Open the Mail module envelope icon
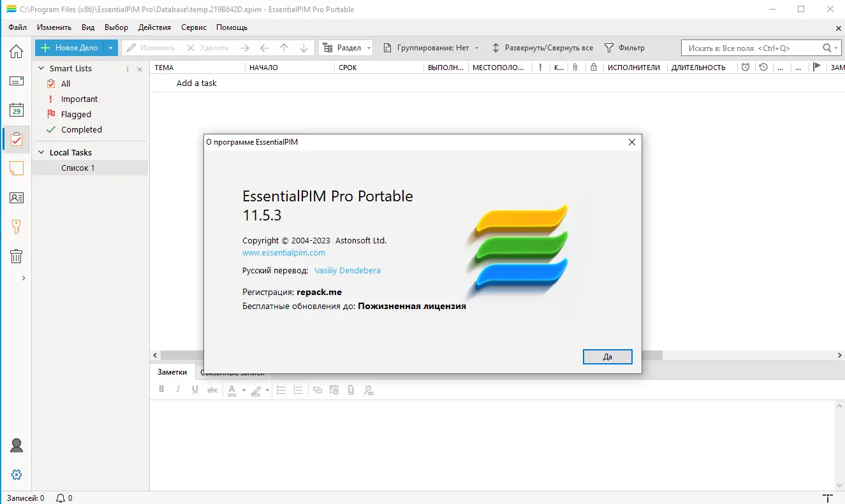 pos(16,81)
